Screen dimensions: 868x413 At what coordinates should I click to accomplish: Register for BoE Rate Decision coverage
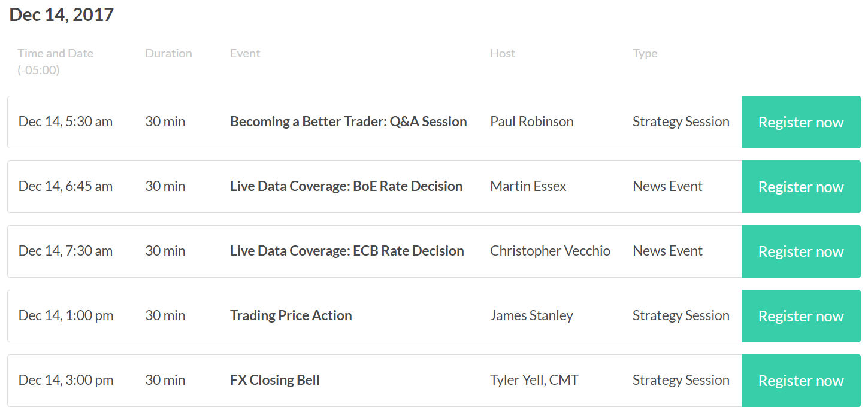pyautogui.click(x=801, y=187)
